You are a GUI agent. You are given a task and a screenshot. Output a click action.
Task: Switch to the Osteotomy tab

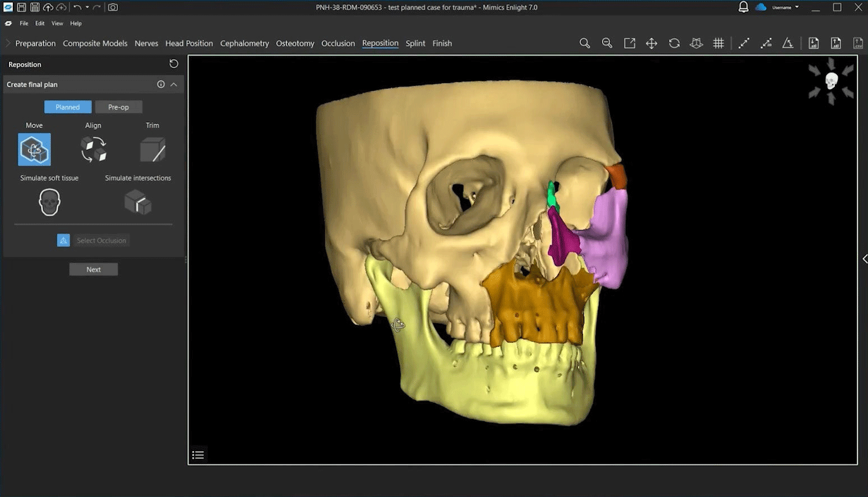click(x=295, y=43)
